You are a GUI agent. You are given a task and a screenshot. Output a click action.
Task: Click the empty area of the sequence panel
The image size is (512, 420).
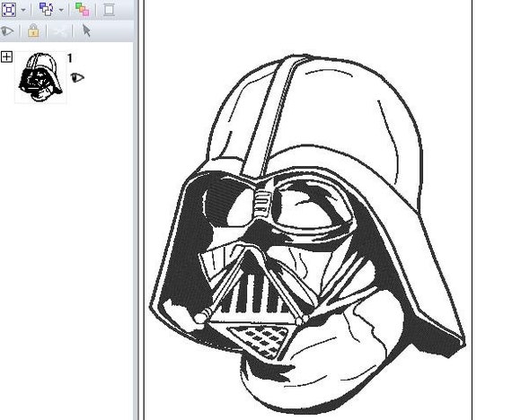point(66,261)
